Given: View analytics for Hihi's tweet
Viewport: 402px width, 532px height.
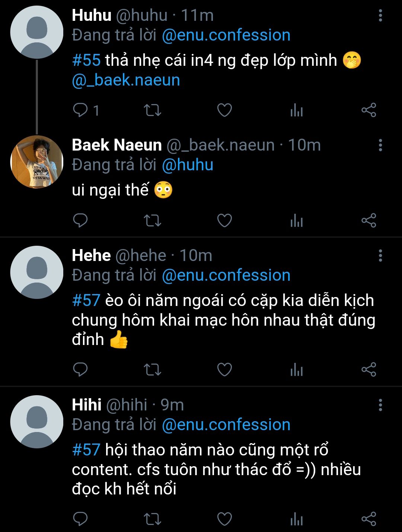Looking at the screenshot, I should click(297, 519).
